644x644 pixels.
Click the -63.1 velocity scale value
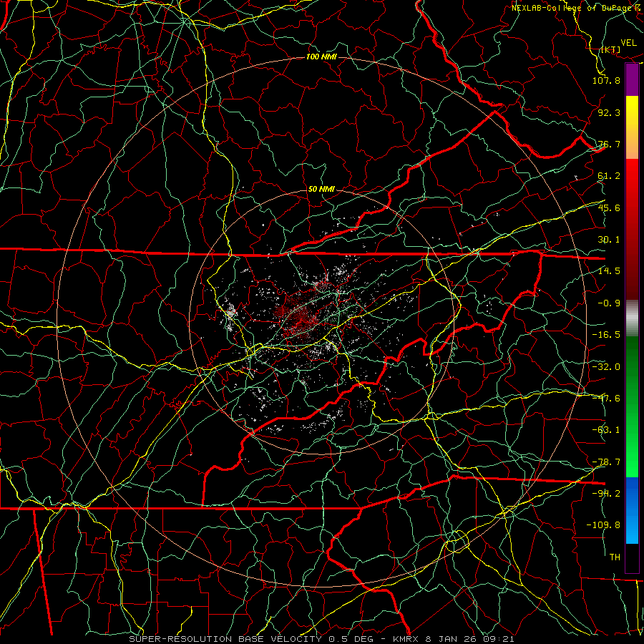click(606, 430)
